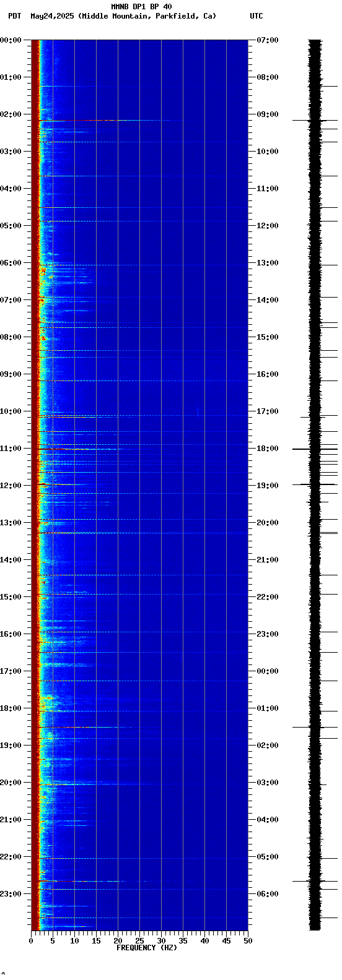Click the title text "MMNB DP1 BP 40"
Image resolution: width=342 pixels, height=980 pixels.
[x=141, y=7]
